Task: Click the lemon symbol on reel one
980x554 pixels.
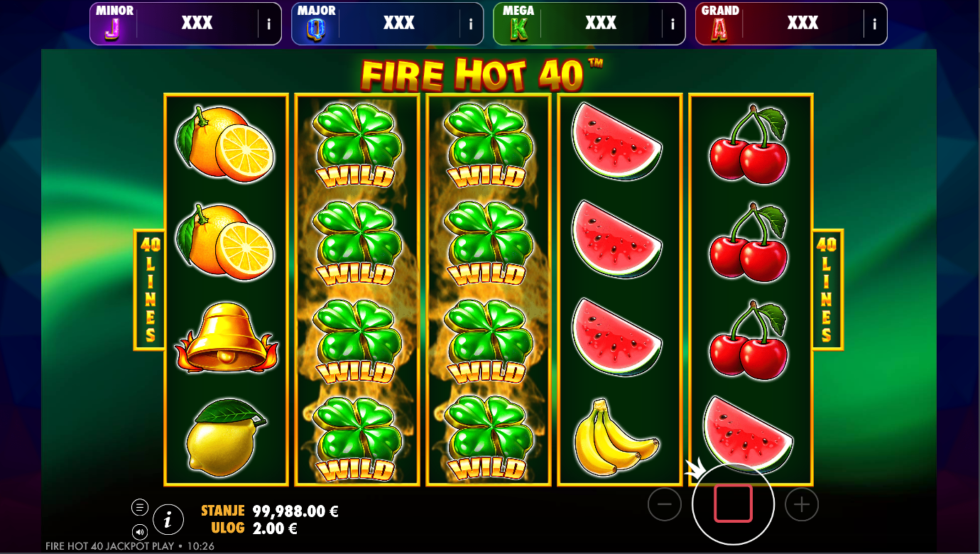Action: (x=225, y=436)
